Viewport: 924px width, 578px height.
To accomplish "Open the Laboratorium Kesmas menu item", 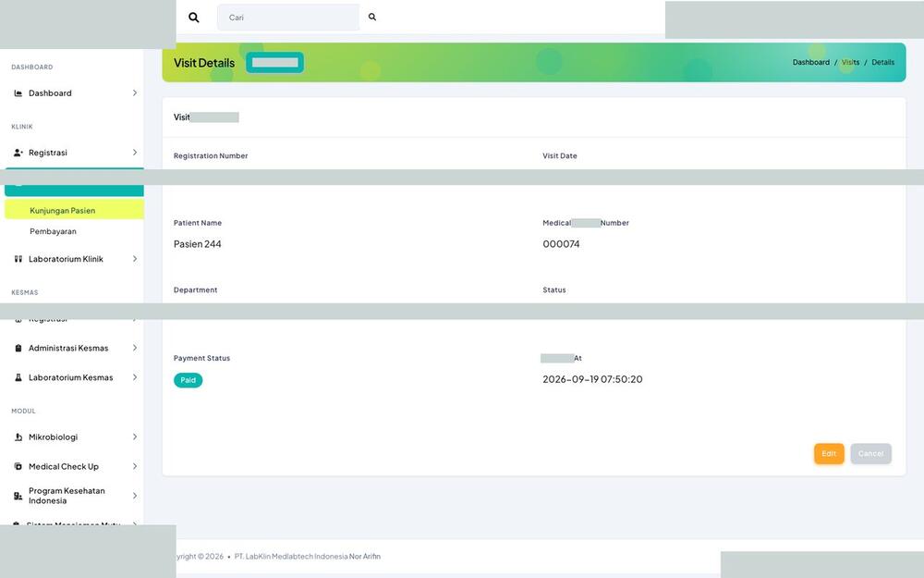I will tap(74, 377).
